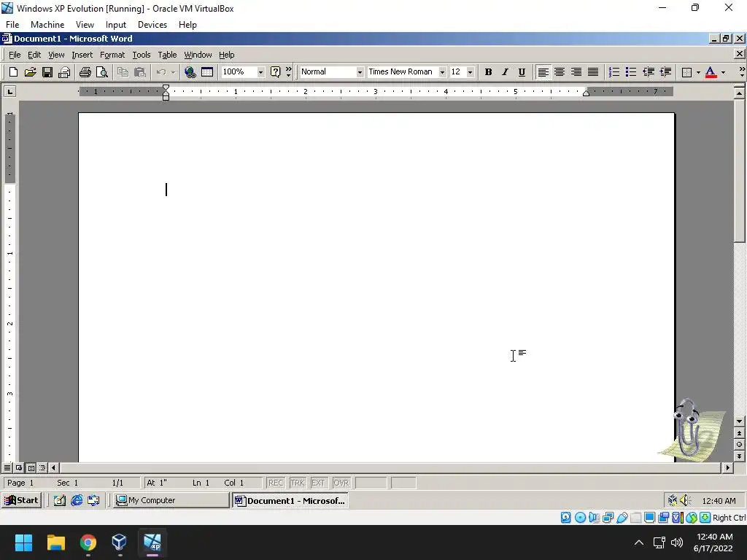Expand the Outside Border options arrow
The image size is (747, 560).
pyautogui.click(x=698, y=72)
